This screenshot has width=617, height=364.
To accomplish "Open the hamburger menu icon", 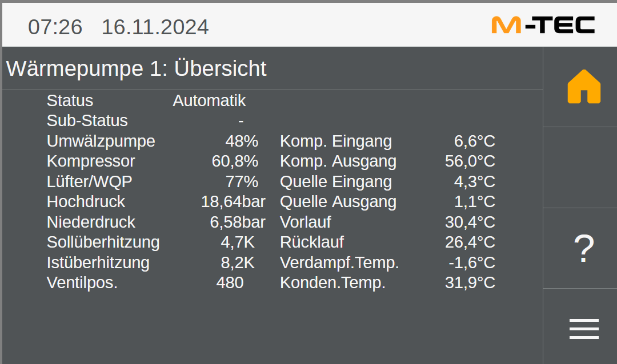I will [x=583, y=329].
